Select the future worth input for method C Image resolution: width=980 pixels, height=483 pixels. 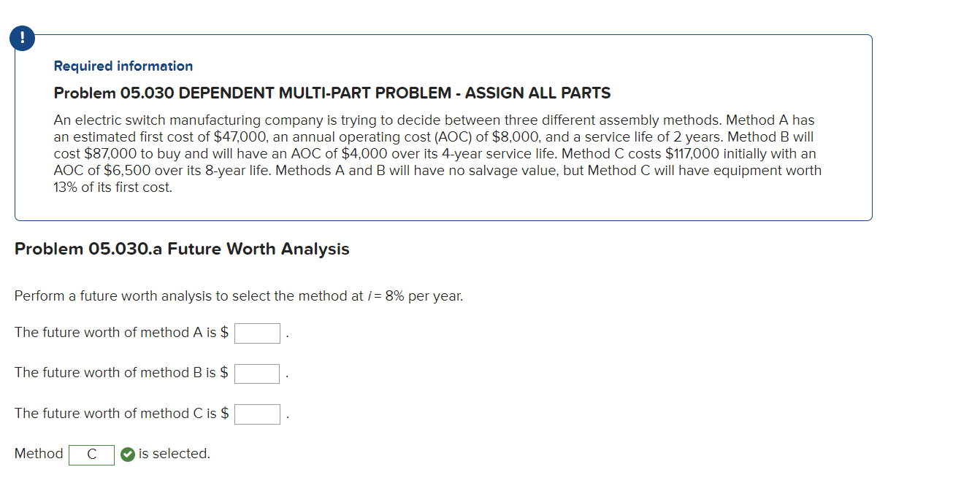click(x=257, y=414)
